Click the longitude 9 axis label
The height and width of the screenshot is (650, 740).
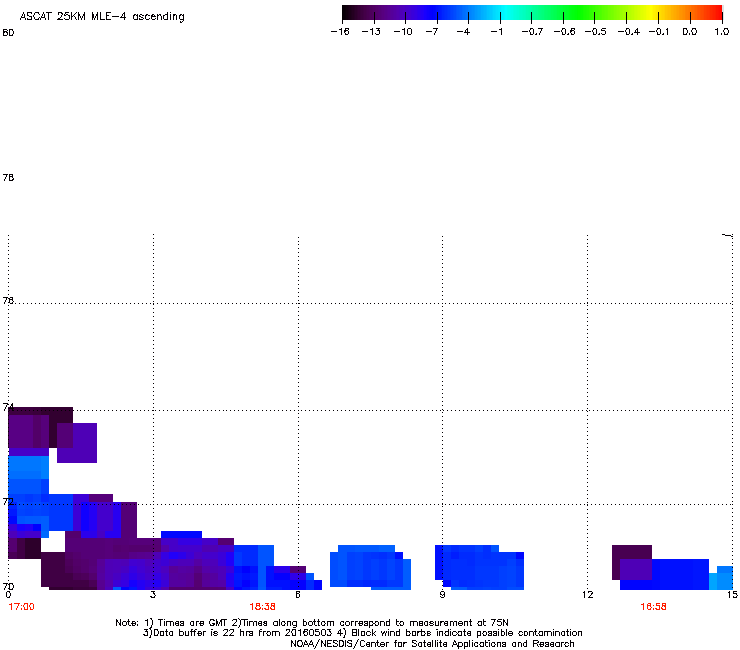pyautogui.click(x=442, y=594)
